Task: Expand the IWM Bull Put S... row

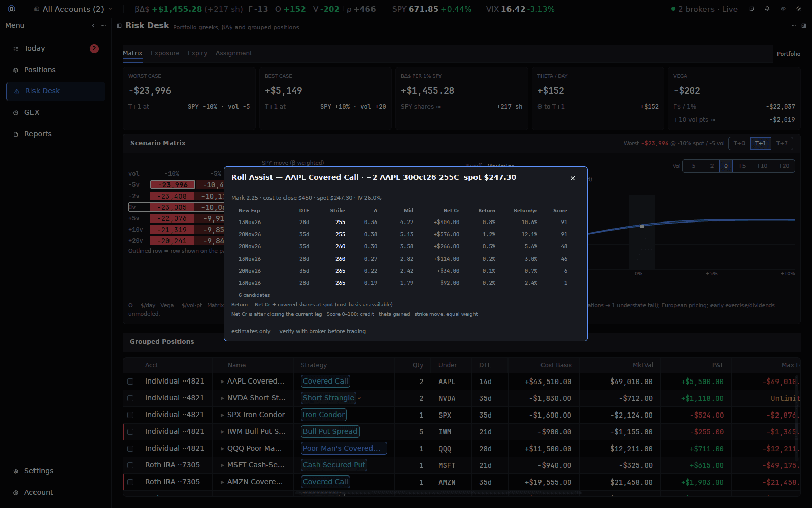Action: pos(222,432)
